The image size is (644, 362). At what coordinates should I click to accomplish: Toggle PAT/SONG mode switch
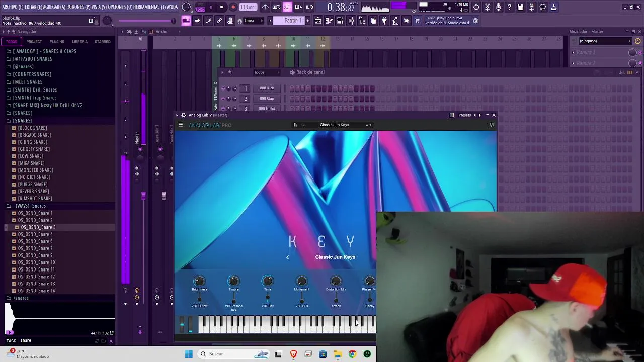[200, 7]
